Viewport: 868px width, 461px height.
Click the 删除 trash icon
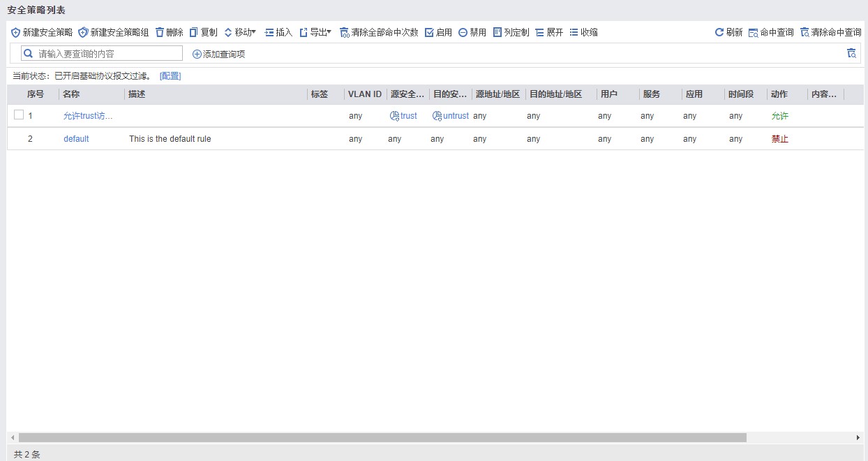[x=160, y=33]
